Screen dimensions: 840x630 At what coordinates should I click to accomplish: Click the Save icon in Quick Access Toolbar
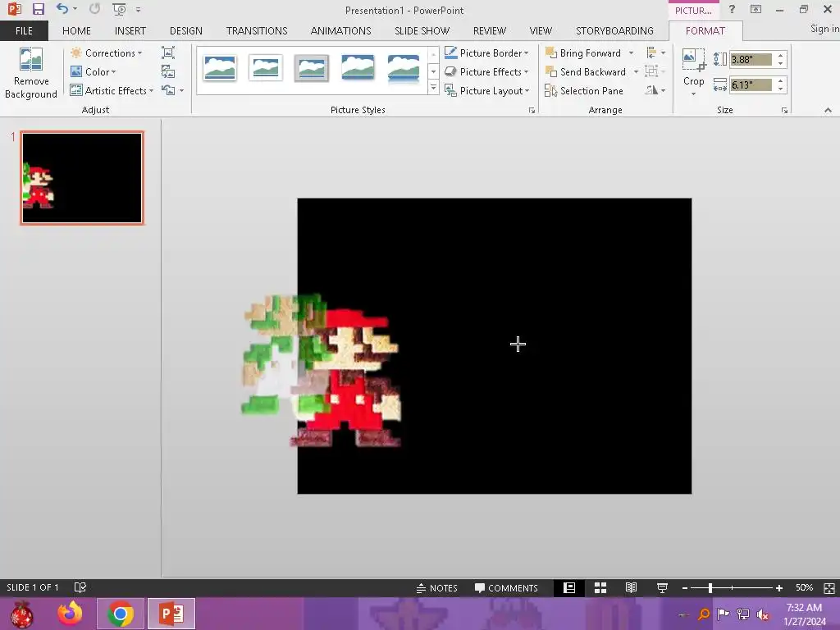(38, 9)
